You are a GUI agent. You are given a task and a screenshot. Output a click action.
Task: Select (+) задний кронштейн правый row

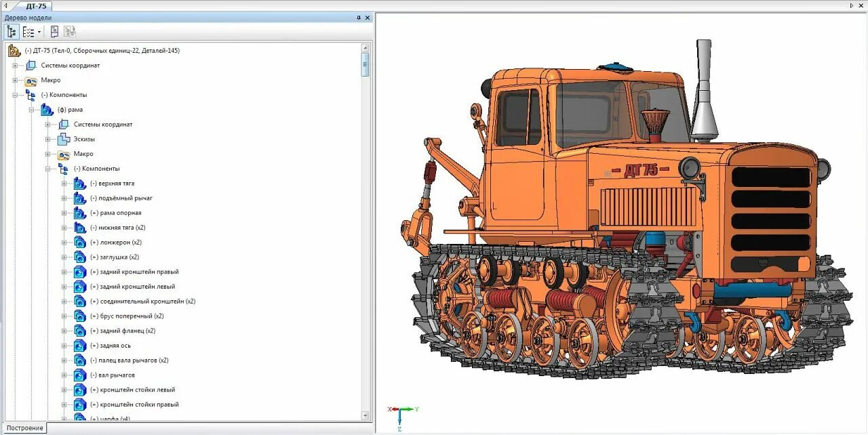click(134, 272)
